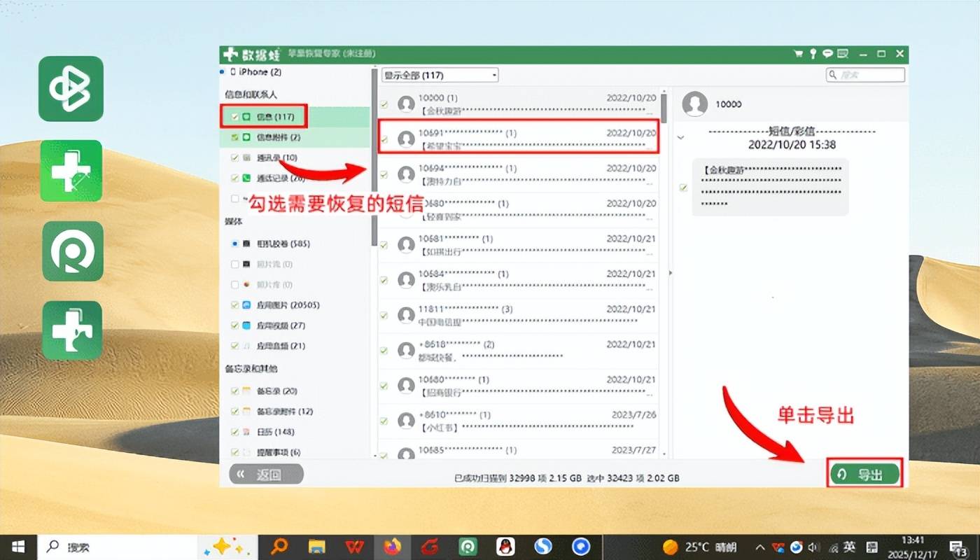Click the orange magnifier taskbar icon
Viewport: 980px width, 560px height.
(279, 547)
